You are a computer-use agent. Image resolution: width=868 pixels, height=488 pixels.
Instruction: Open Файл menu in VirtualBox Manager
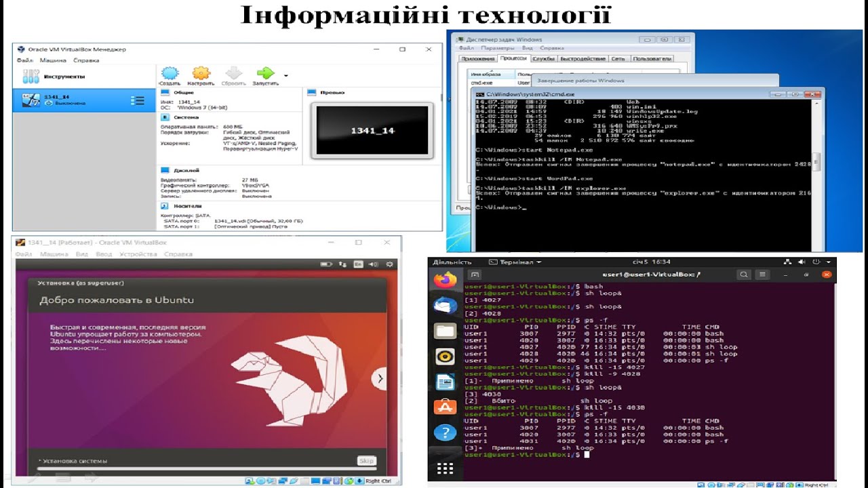(24, 60)
